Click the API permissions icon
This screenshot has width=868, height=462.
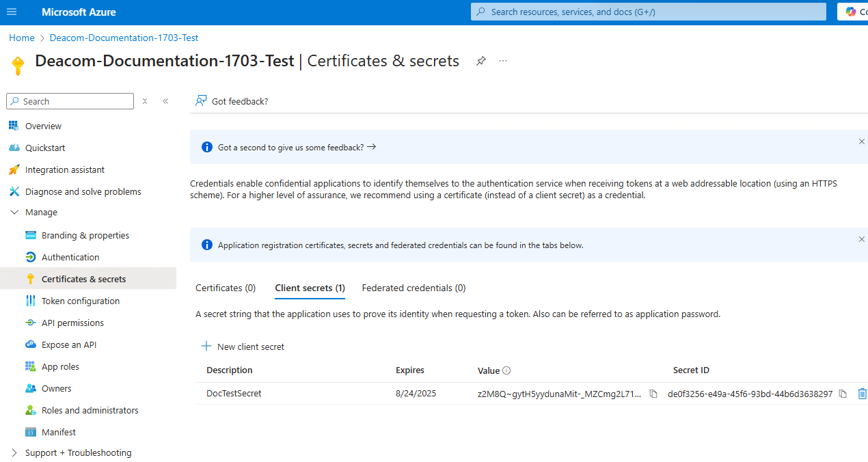click(30, 323)
